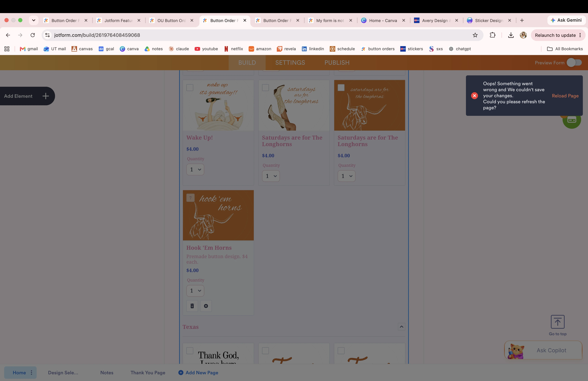Check the boots Saturdays are for Longhorns checkbox
This screenshot has width=588, height=381.
[265, 88]
